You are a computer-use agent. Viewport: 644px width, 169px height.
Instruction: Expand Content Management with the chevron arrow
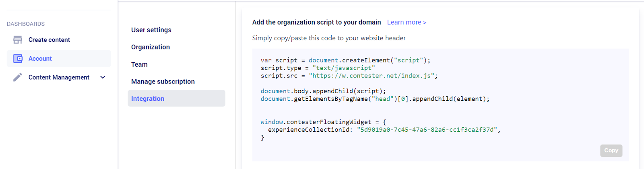coord(103,77)
